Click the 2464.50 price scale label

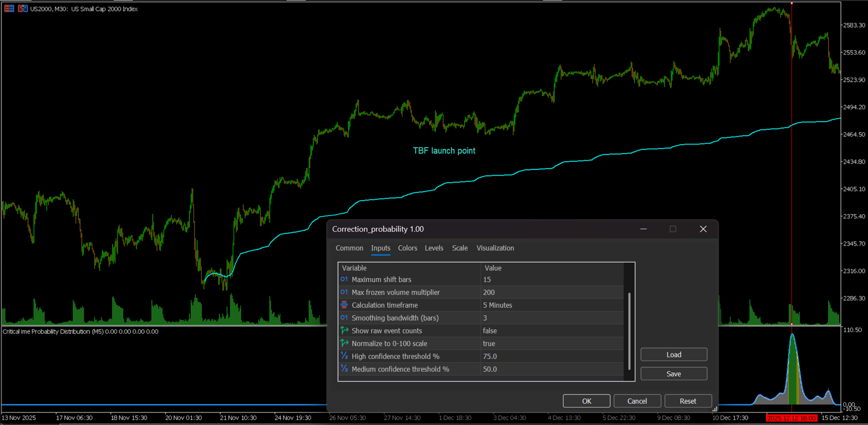(x=854, y=135)
